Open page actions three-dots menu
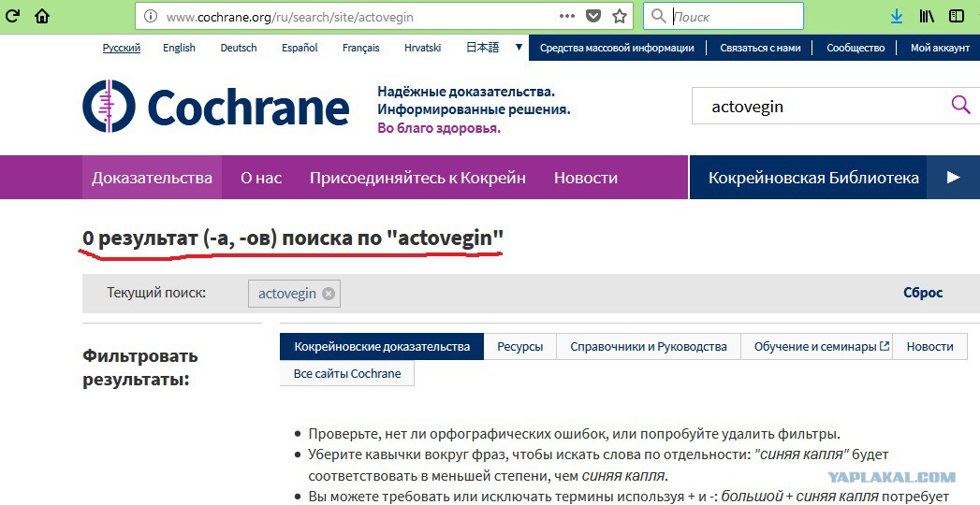The height and width of the screenshot is (505, 980). coord(567,16)
